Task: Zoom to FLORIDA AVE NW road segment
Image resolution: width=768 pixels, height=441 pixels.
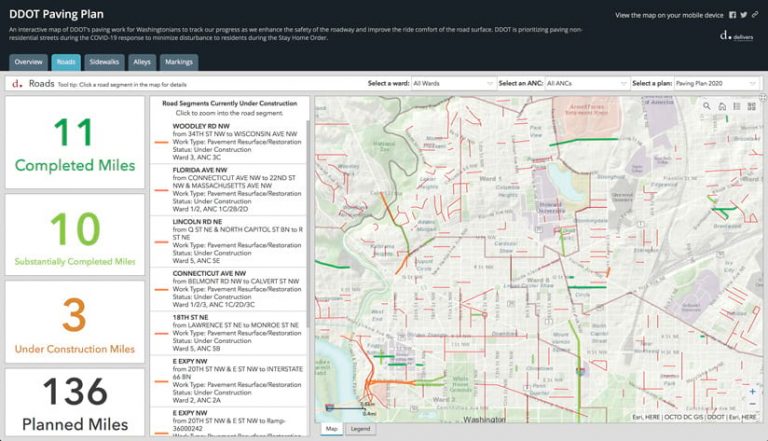Action: point(229,190)
